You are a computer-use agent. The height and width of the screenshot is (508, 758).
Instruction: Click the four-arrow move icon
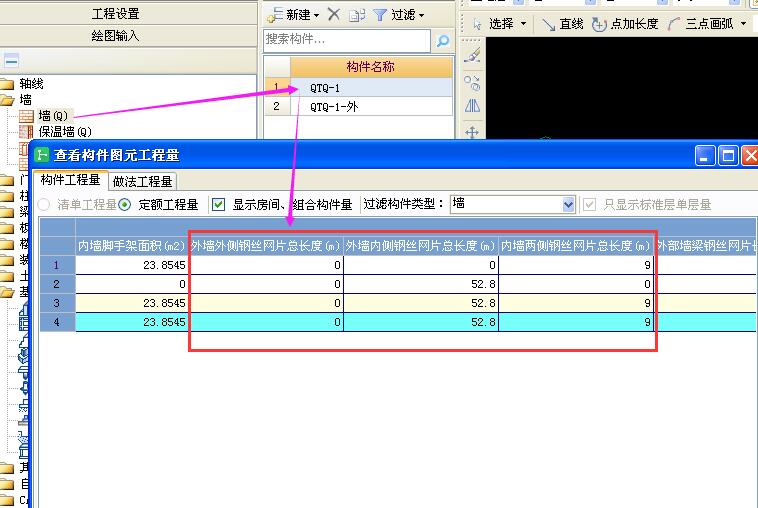472,132
